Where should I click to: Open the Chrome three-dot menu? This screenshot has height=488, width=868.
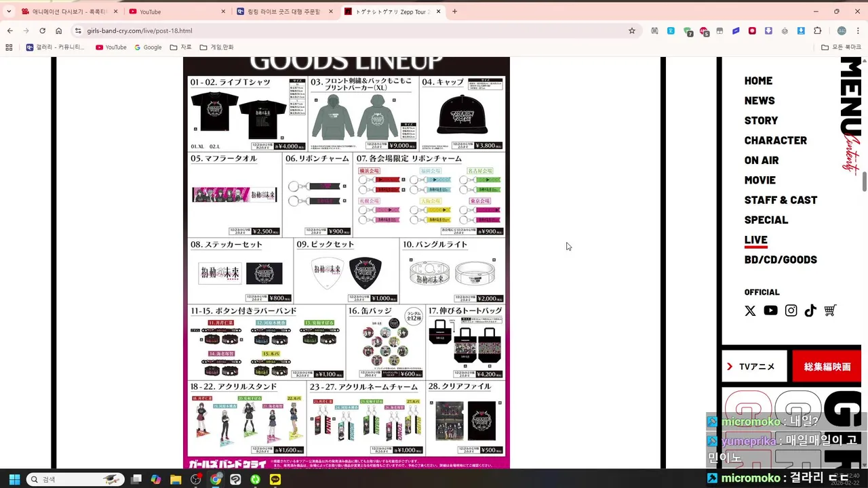tap(859, 30)
